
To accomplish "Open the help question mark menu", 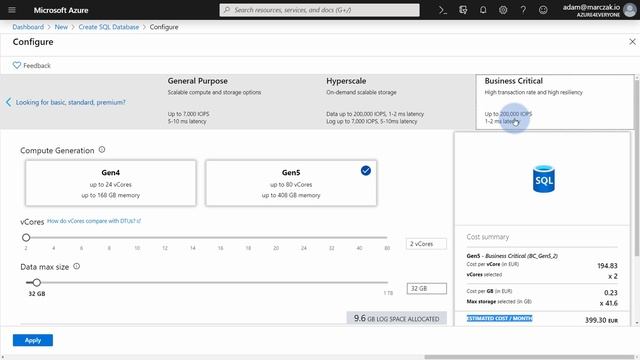I will click(x=523, y=10).
